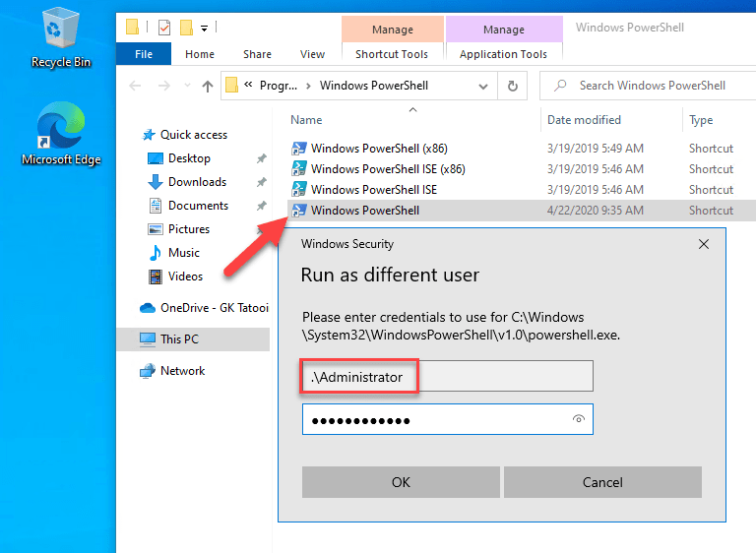The height and width of the screenshot is (553, 756).
Task: Reveal password with the eye icon
Action: pyautogui.click(x=578, y=419)
